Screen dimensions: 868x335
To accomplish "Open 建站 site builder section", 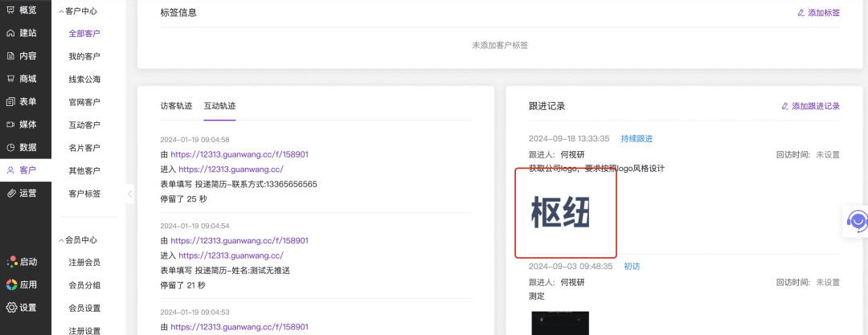I will coord(23,33).
